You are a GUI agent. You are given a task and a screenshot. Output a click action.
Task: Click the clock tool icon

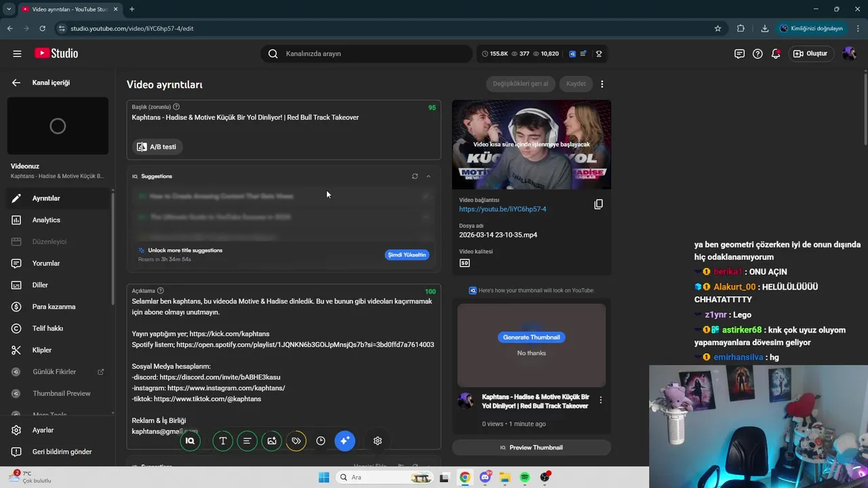click(321, 441)
